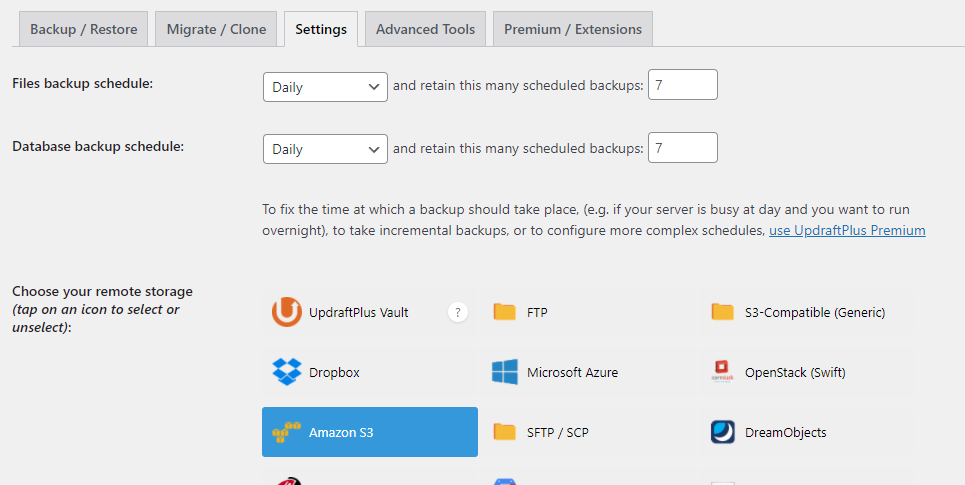Viewport: 965px width, 485px height.
Task: Open the Migrate / Clone tab
Action: point(217,29)
